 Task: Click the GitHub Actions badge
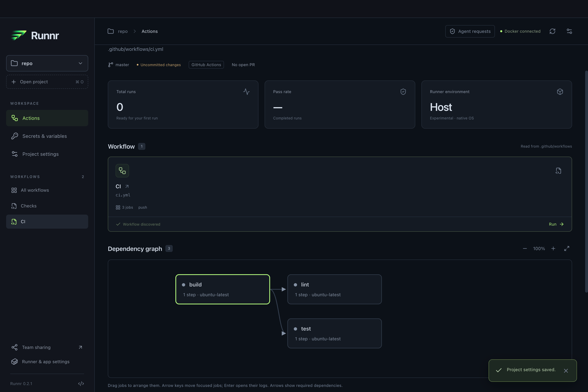click(x=206, y=65)
